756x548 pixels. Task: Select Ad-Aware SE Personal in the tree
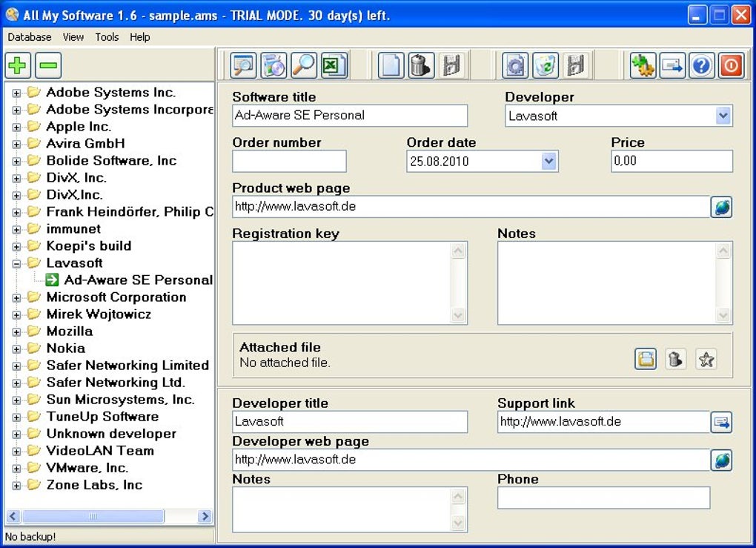tap(137, 280)
